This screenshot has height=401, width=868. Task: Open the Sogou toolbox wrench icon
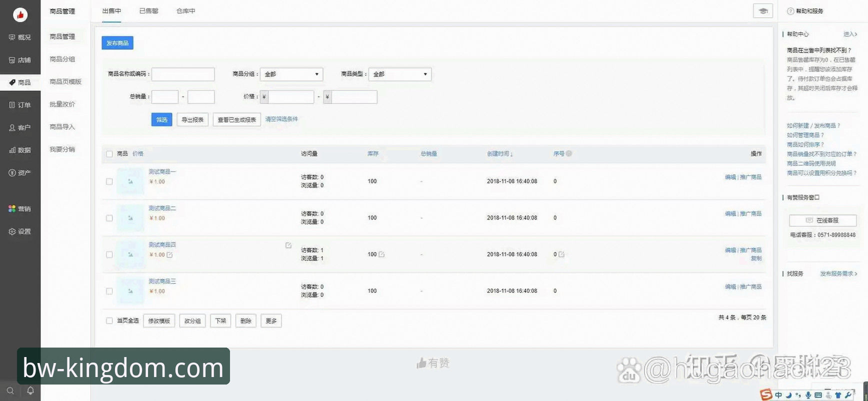848,395
